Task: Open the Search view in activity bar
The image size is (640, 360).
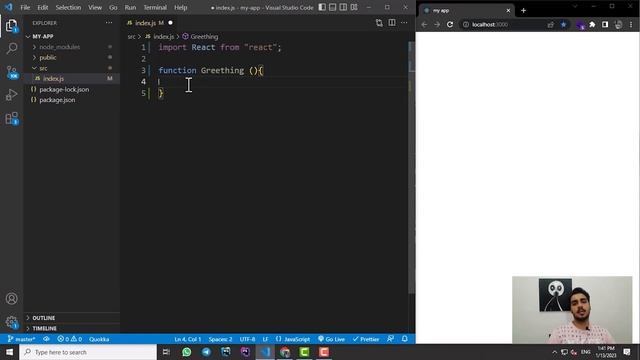Action: [11, 49]
